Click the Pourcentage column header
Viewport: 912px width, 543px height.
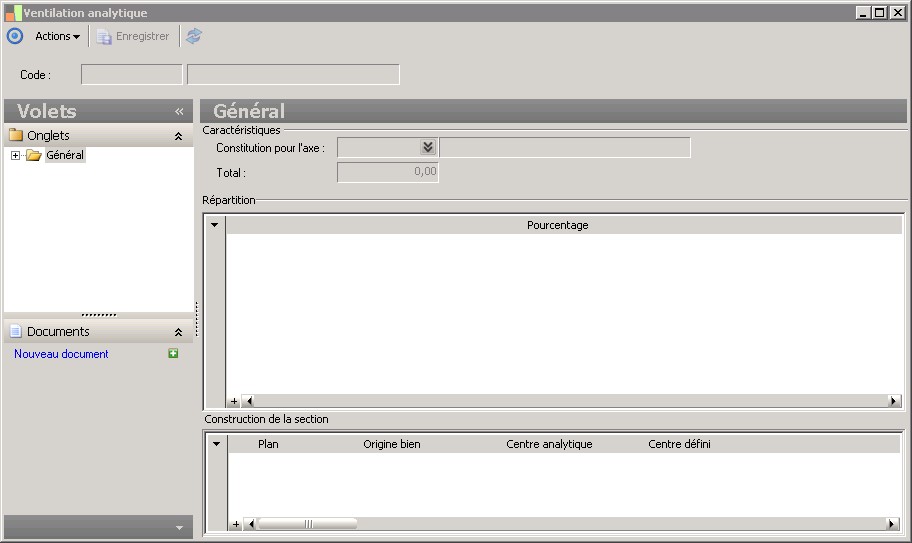pos(557,225)
